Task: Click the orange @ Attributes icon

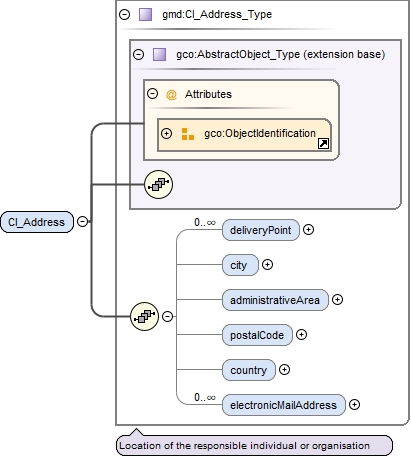Action: click(x=171, y=95)
